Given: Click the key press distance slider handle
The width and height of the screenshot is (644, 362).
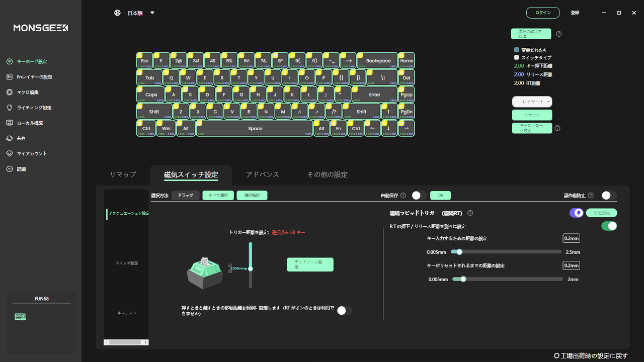Looking at the screenshot, I should click(x=459, y=252).
